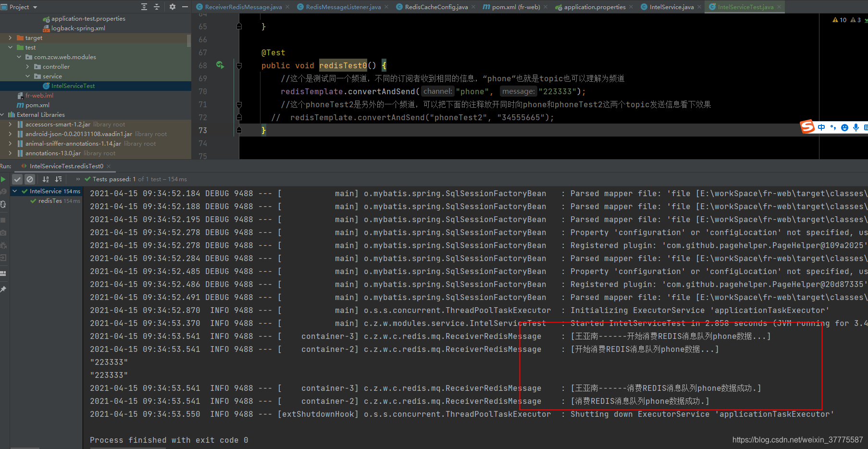Collapse IntelService test results node
Image resolution: width=868 pixels, height=449 pixels.
tap(15, 191)
